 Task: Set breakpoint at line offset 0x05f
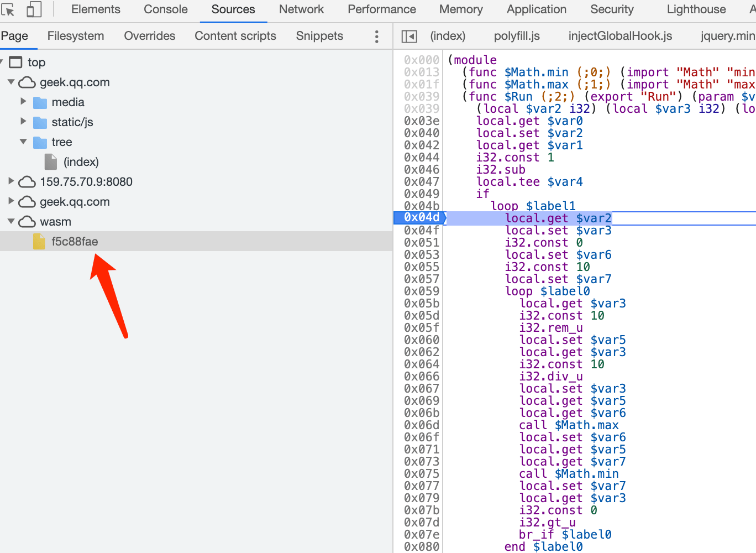coord(421,327)
